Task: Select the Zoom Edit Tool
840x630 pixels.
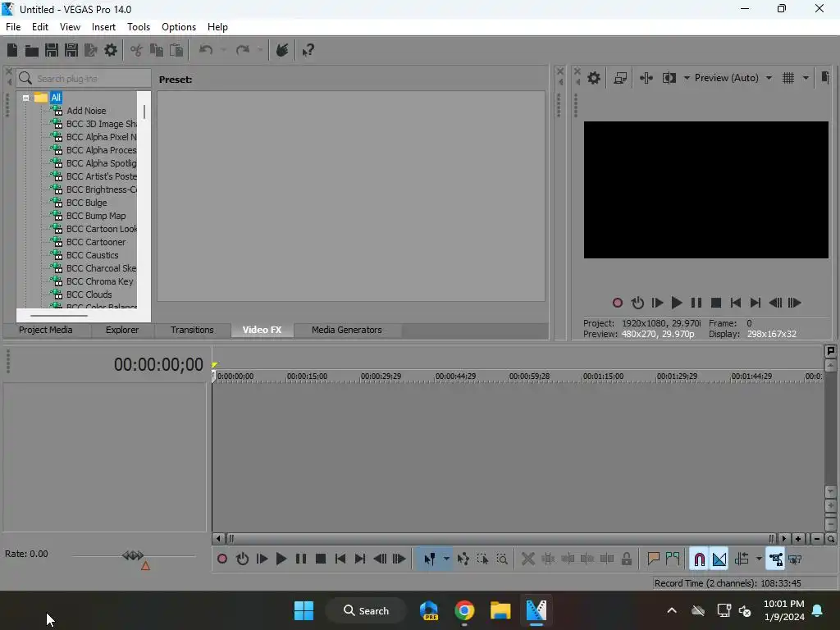Action: tap(502, 559)
